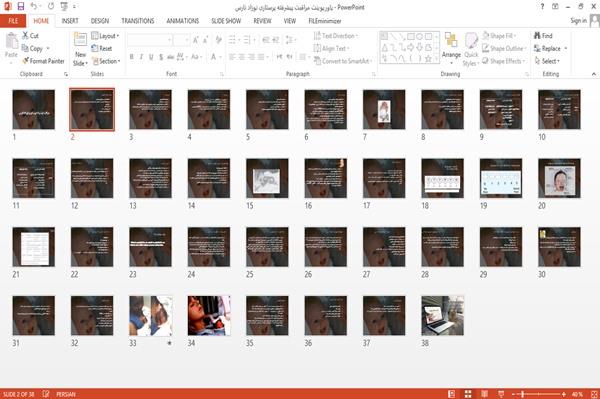Open the Select dropdown in Editing
Viewport: 600px width, 399px height.
pyautogui.click(x=547, y=61)
